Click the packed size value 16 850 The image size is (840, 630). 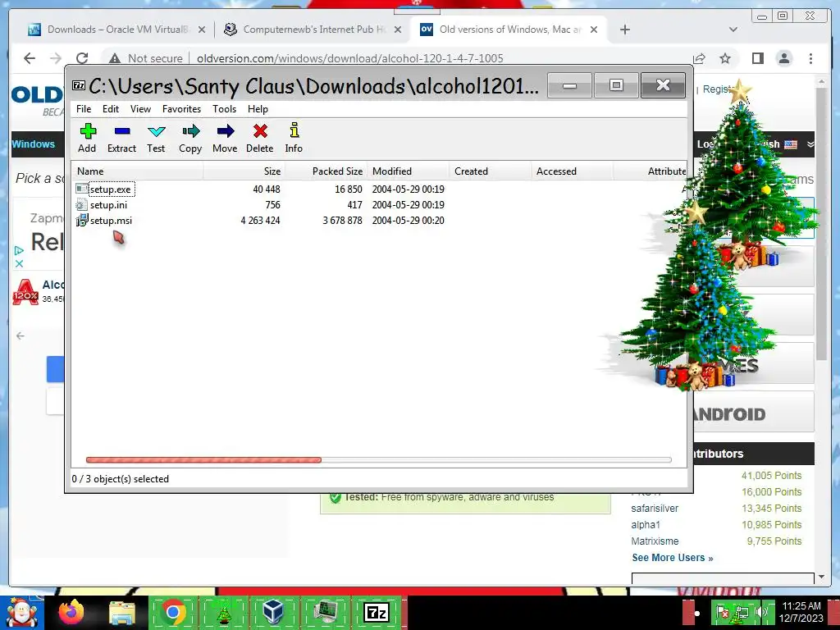coord(348,189)
